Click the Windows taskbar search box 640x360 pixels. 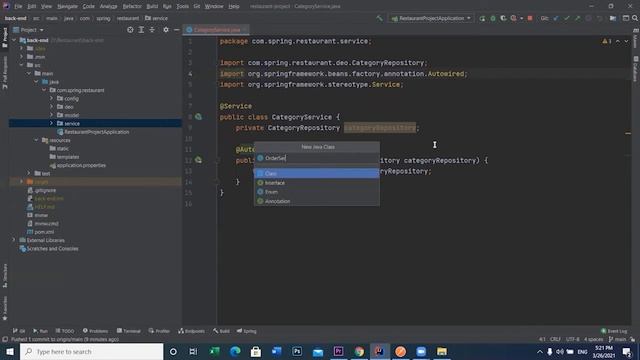coord(91,351)
